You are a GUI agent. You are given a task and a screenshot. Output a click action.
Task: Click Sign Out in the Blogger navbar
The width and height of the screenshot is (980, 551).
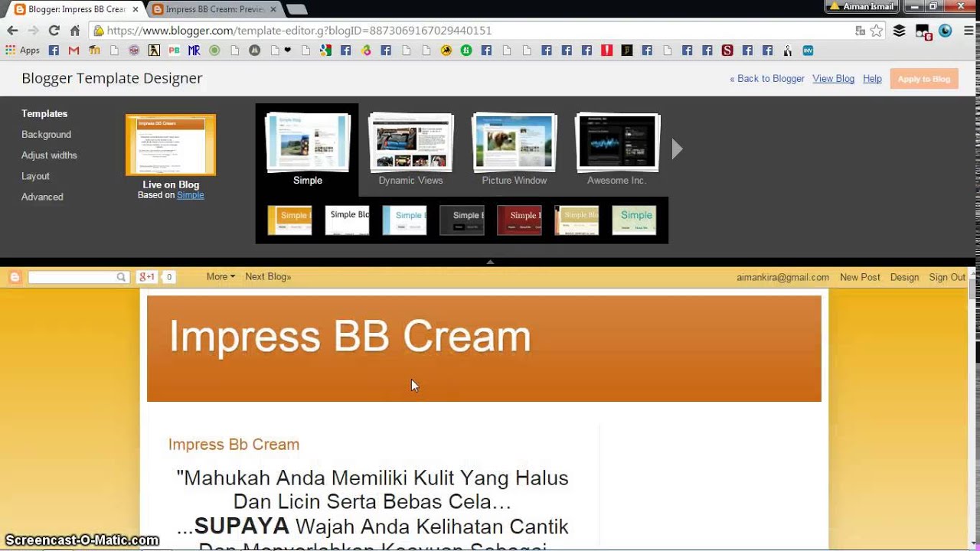pos(947,277)
